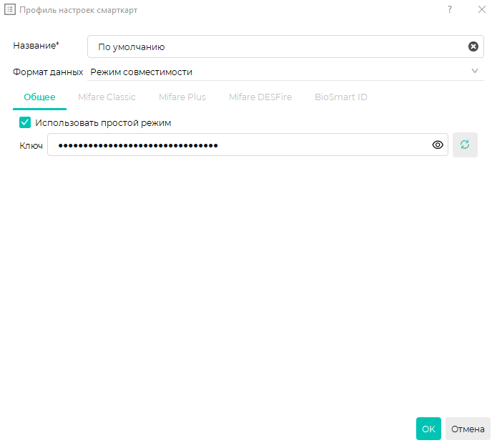Confirm with the OK button
Screen dimensions: 497x448
[428, 429]
